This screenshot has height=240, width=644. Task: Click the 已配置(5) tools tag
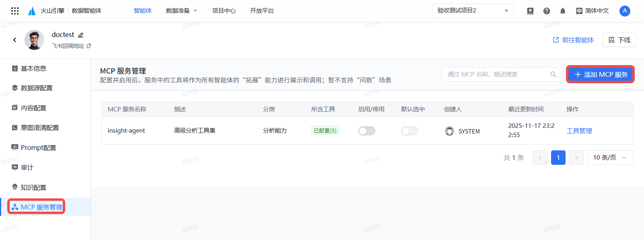(325, 131)
